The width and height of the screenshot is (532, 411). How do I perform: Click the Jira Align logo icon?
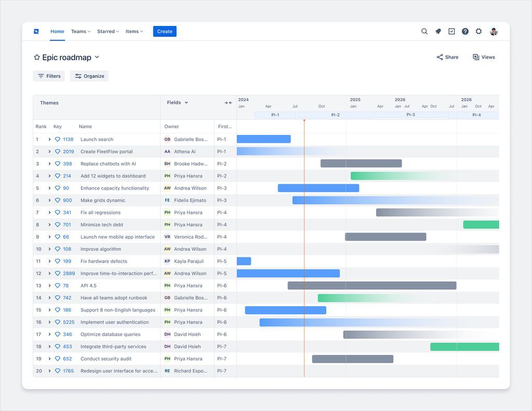point(36,32)
